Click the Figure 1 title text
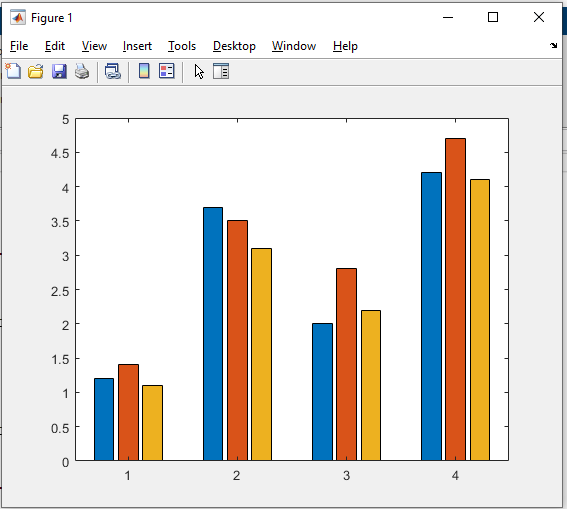The width and height of the screenshot is (567, 509). pyautogui.click(x=52, y=18)
